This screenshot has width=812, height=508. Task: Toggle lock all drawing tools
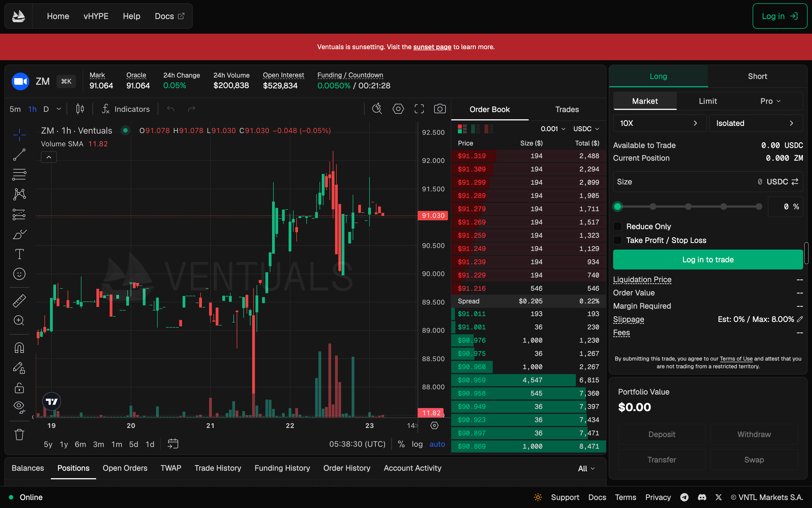[19, 388]
